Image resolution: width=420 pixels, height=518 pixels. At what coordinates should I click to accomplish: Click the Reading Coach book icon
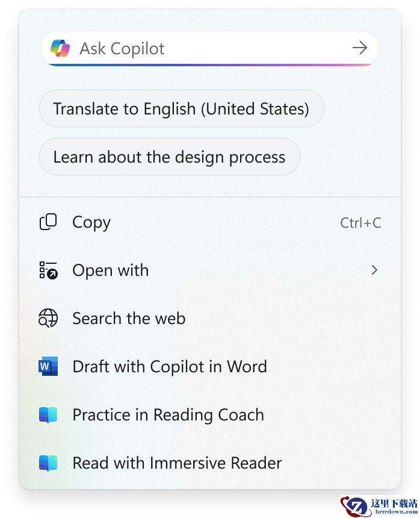coord(48,415)
